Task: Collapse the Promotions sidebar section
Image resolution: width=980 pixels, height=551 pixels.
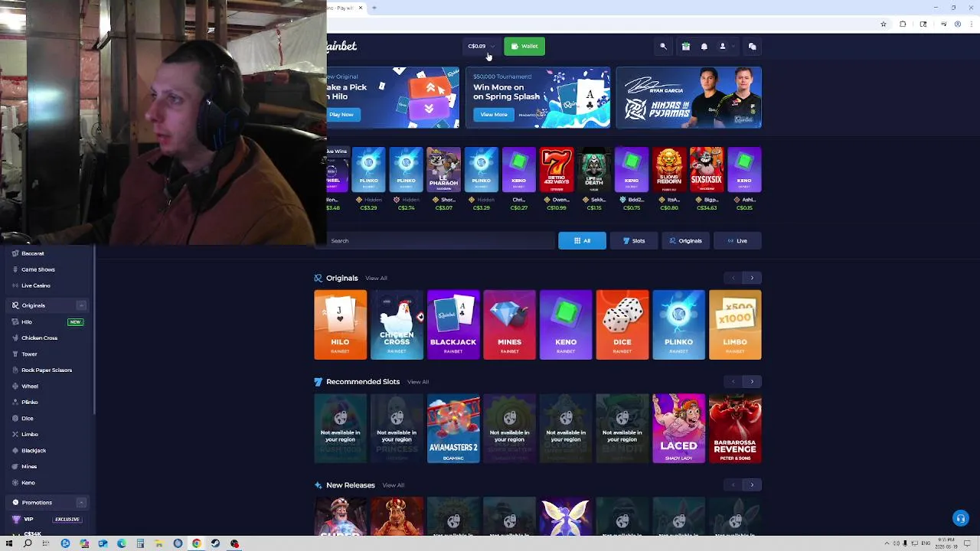Action: coord(81,503)
